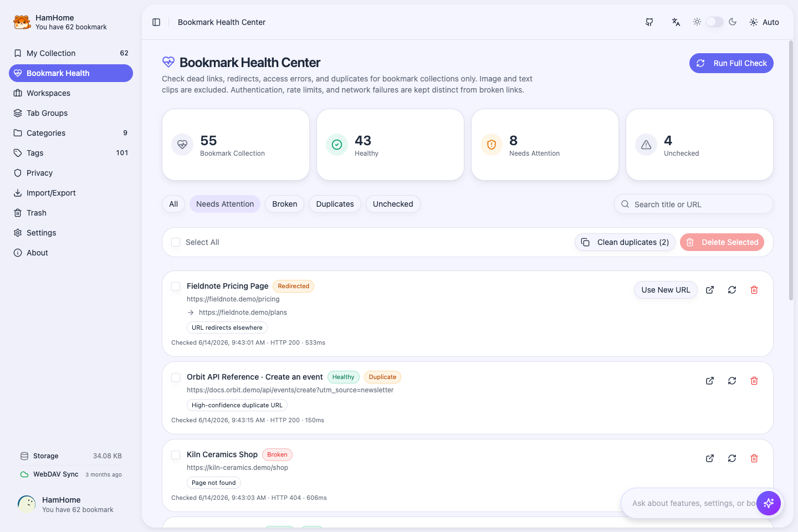Focus the Search title or URL field
798x532 pixels.
coord(694,204)
